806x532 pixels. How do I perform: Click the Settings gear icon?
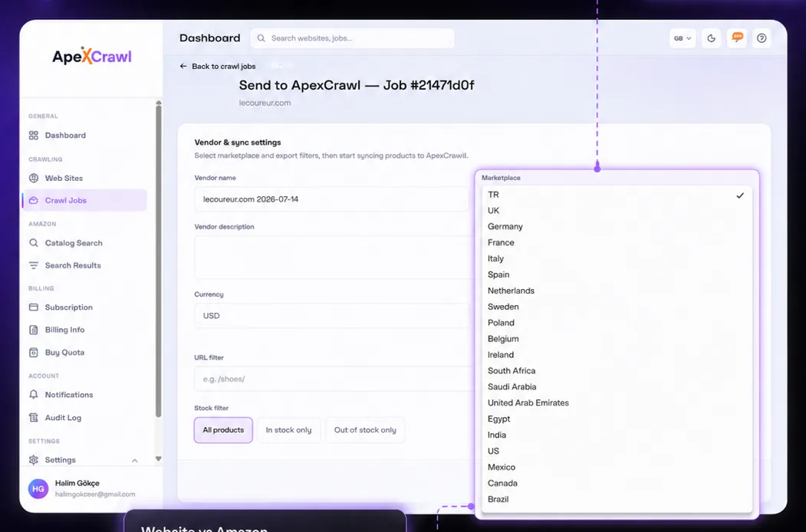pyautogui.click(x=34, y=459)
